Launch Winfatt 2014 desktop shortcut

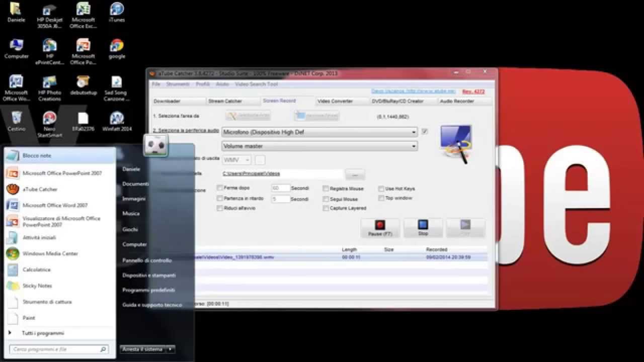point(117,122)
